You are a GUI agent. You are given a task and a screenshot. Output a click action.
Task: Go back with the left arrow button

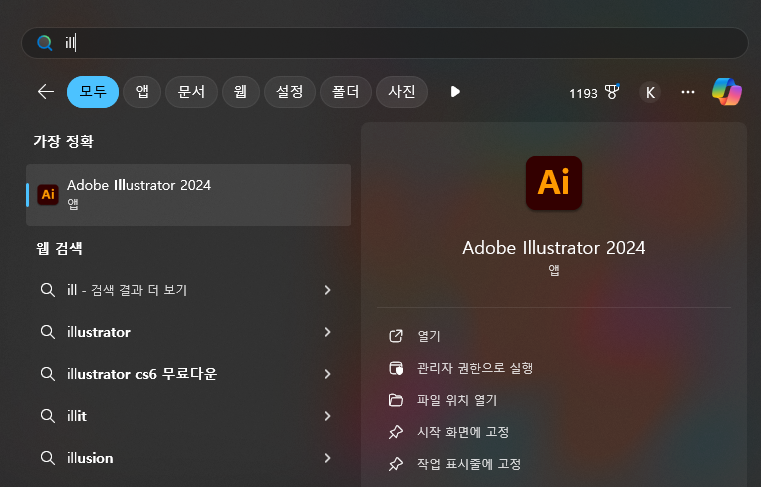coord(46,92)
